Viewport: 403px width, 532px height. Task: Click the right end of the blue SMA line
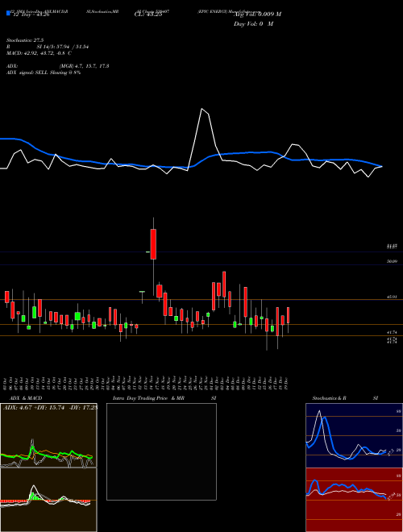click(382, 166)
